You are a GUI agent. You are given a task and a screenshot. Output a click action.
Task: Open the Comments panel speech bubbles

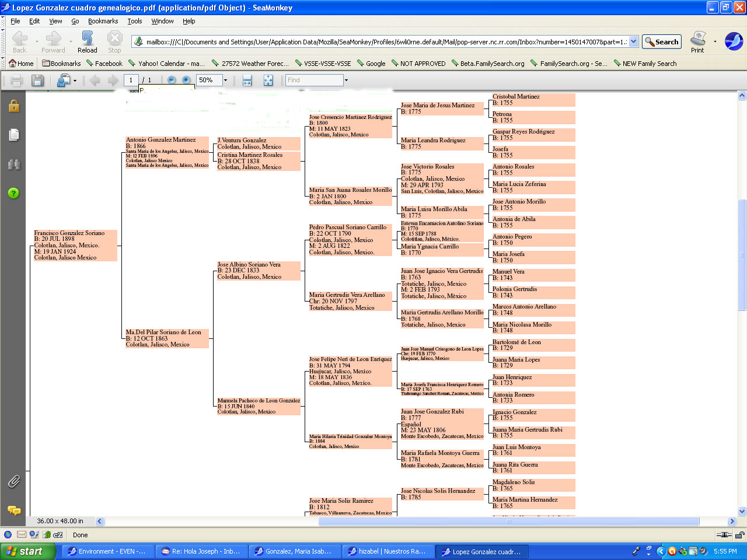[x=14, y=510]
